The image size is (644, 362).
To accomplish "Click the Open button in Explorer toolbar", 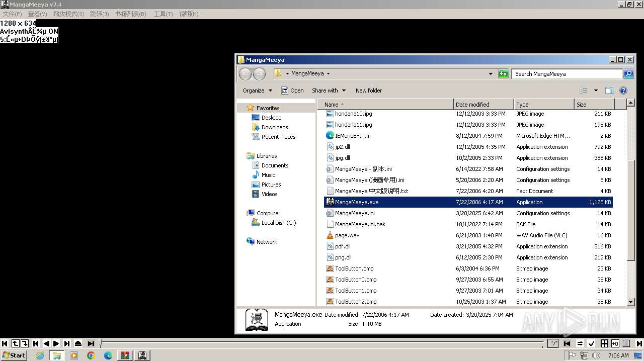I will pyautogui.click(x=292, y=90).
